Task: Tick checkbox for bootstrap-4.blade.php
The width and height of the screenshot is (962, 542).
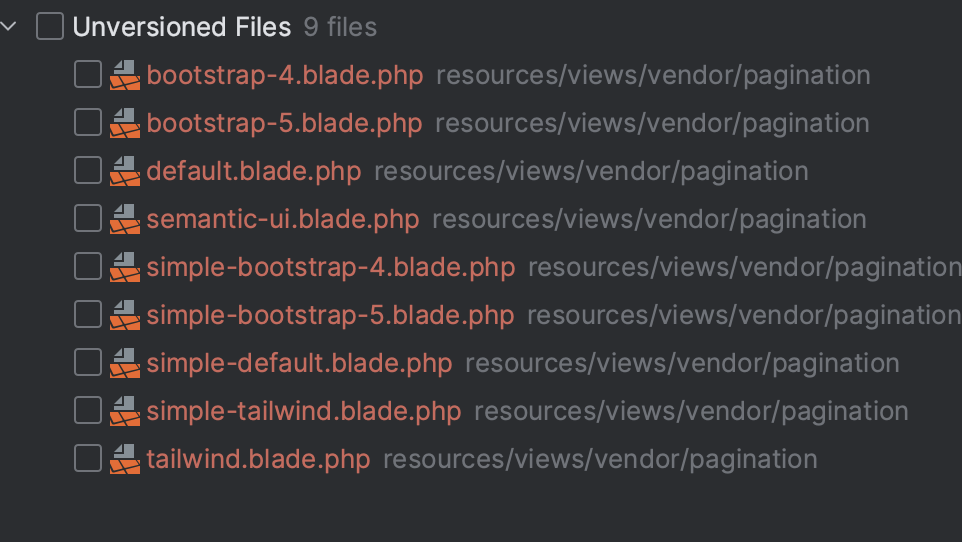Action: tap(88, 74)
